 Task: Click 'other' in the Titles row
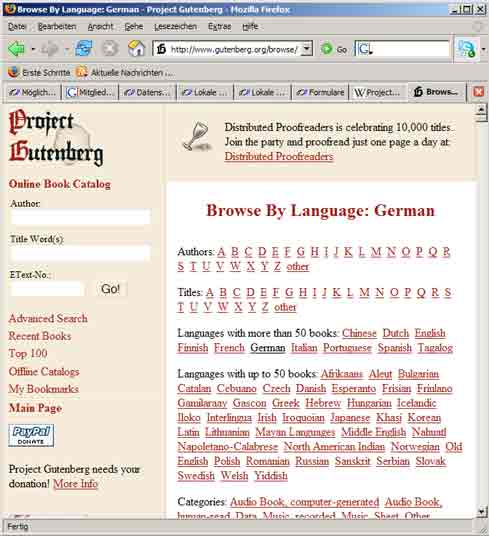click(x=285, y=307)
